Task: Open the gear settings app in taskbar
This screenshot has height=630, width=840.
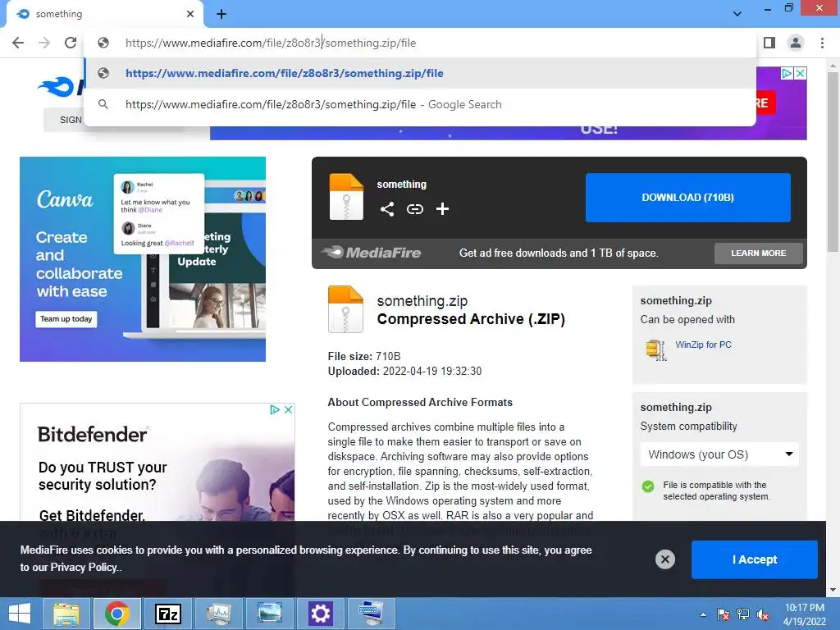Action: click(321, 614)
